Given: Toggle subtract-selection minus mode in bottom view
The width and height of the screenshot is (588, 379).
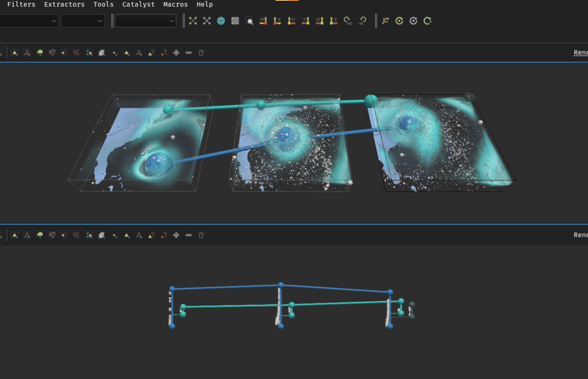Looking at the screenshot, I should [189, 235].
